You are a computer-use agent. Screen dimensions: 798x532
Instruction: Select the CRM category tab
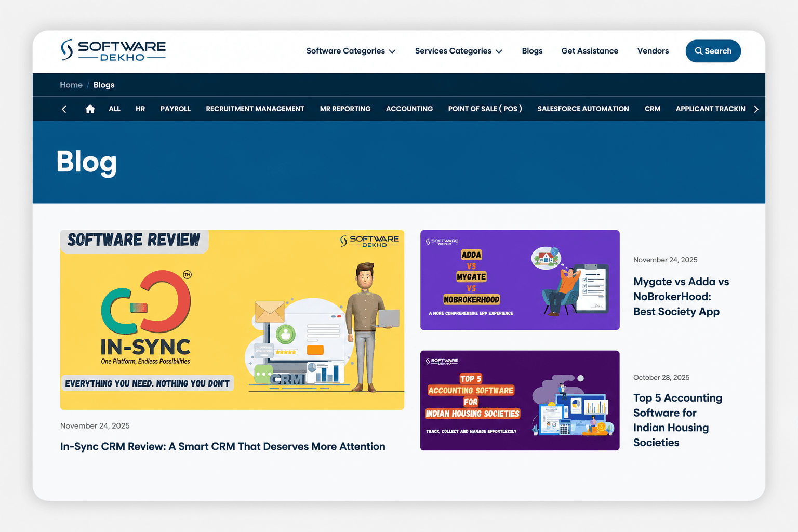click(653, 109)
